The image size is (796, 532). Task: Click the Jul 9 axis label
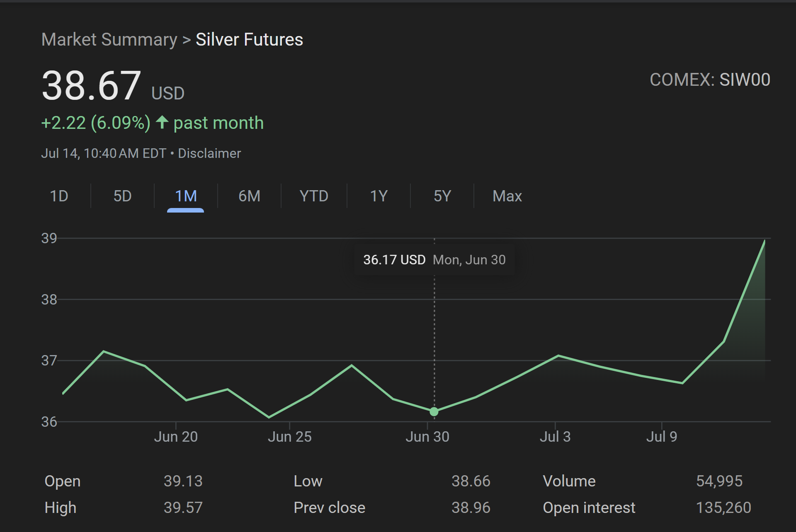tap(662, 437)
